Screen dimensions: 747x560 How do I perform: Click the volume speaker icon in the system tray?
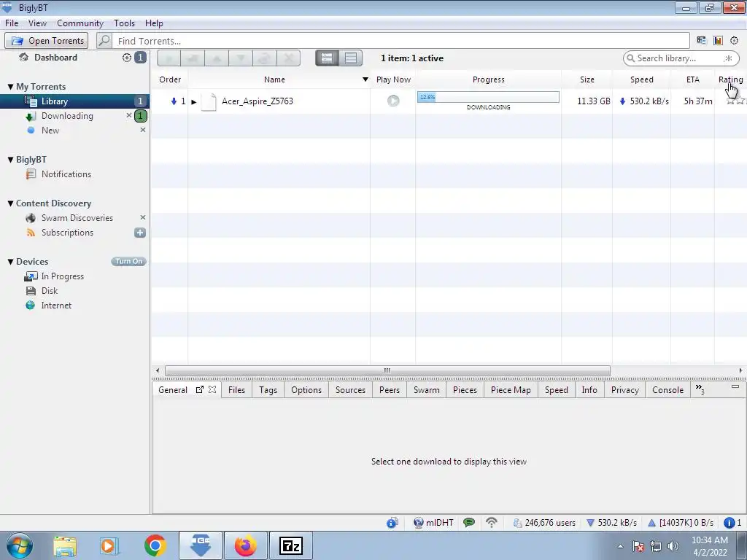tap(673, 546)
